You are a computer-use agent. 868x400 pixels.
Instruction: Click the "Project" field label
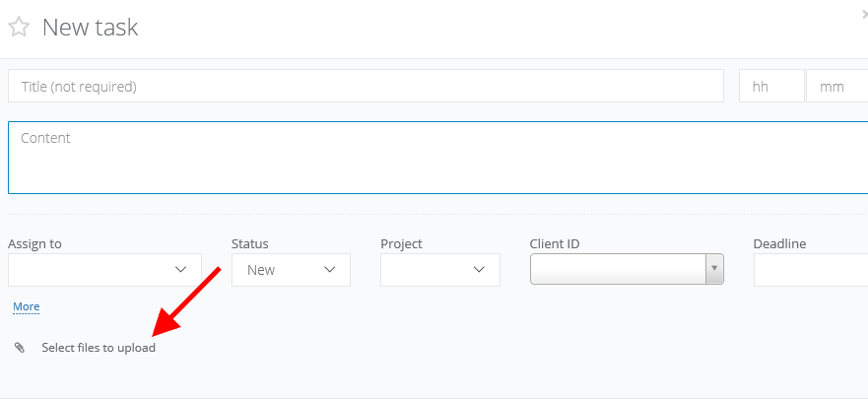pyautogui.click(x=401, y=244)
